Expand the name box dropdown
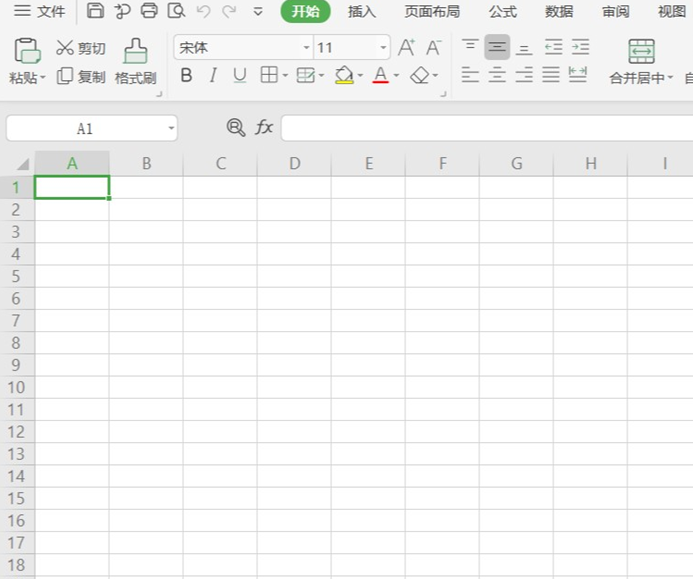The height and width of the screenshot is (579, 693). [x=171, y=129]
